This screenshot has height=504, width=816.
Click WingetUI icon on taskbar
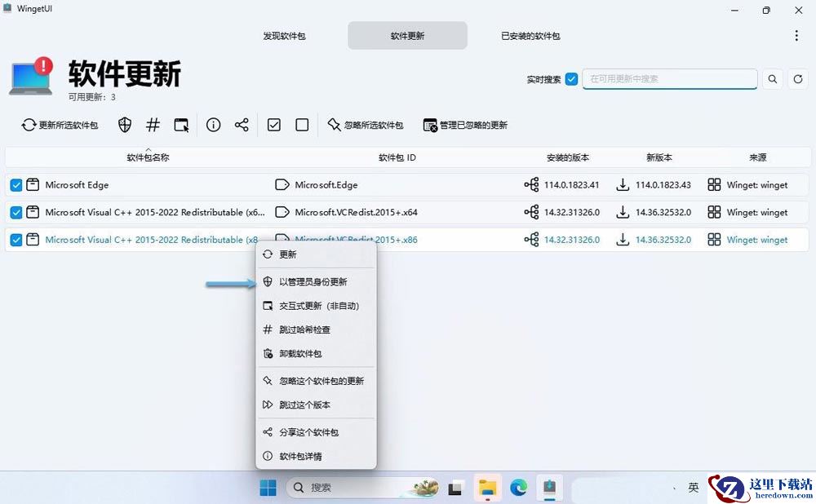pos(549,488)
